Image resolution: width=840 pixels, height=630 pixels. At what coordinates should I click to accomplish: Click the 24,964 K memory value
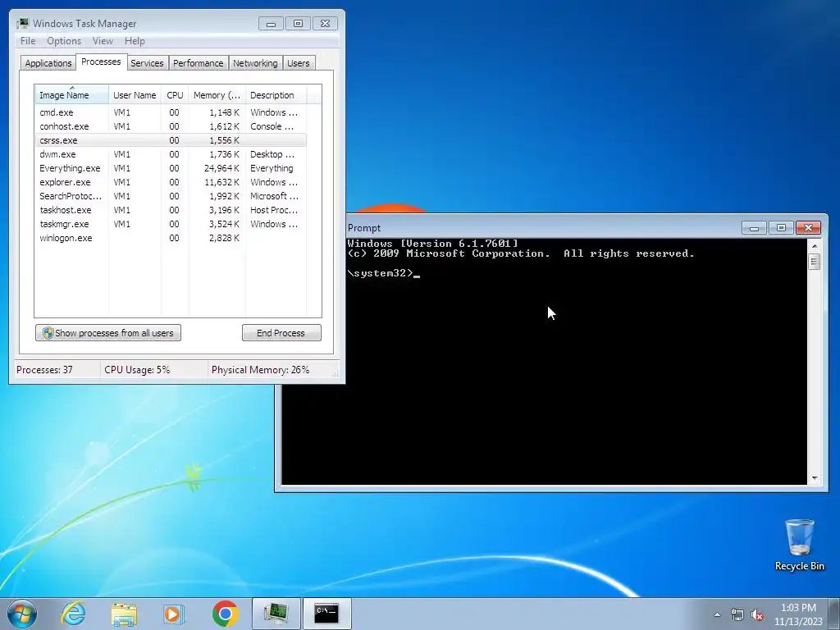click(221, 168)
